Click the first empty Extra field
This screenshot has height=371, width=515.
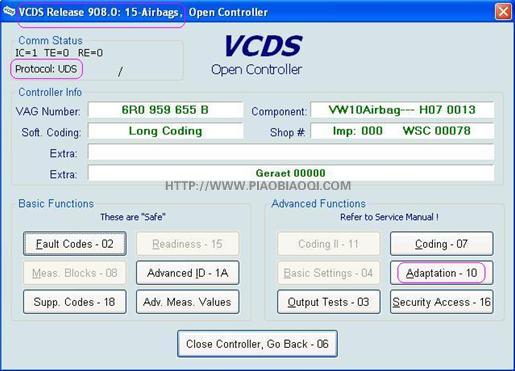click(x=291, y=152)
